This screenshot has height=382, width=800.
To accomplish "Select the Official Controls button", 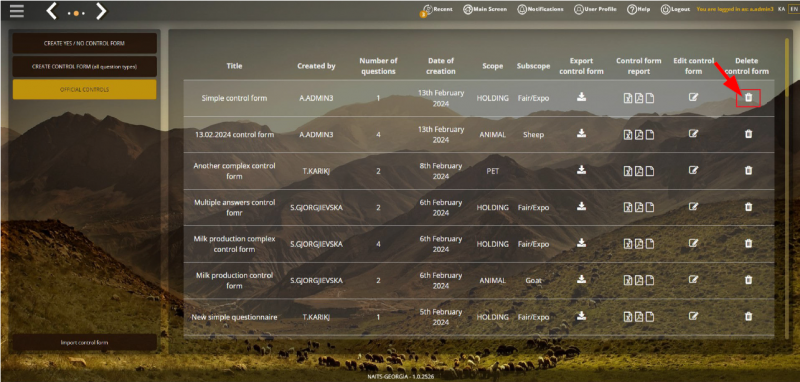I will [x=85, y=89].
